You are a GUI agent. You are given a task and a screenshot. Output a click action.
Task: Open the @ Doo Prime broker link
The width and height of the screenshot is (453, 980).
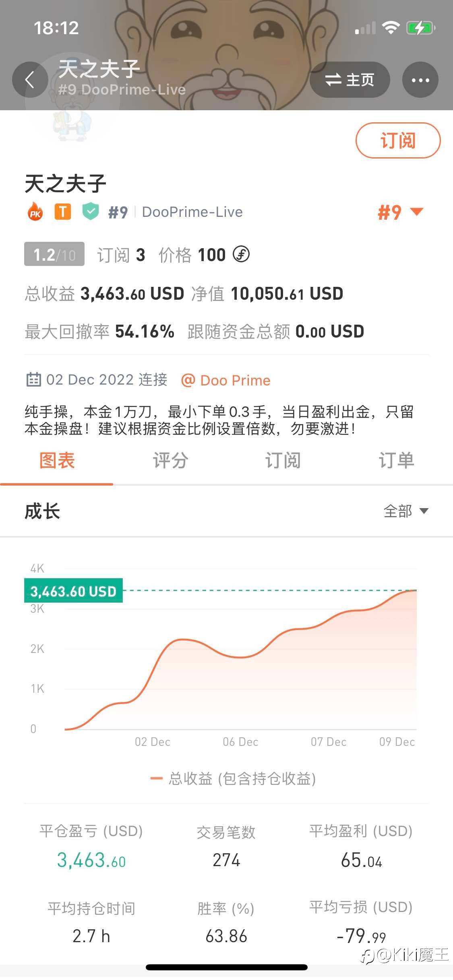pyautogui.click(x=226, y=380)
